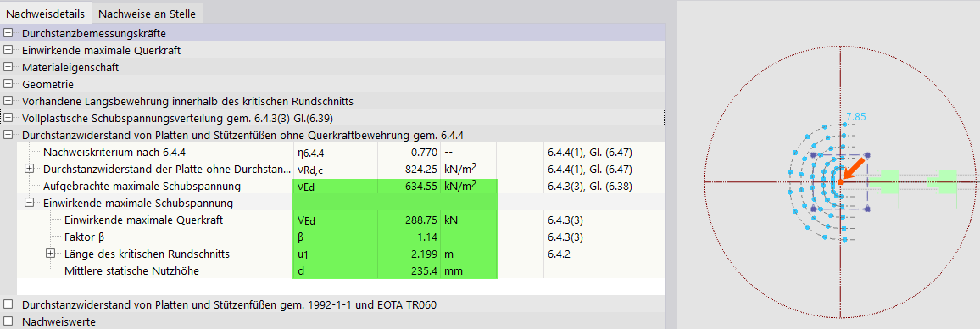Expand Vollplastische Schubspannungsverteilung section
The width and height of the screenshot is (980, 329).
[x=8, y=117]
